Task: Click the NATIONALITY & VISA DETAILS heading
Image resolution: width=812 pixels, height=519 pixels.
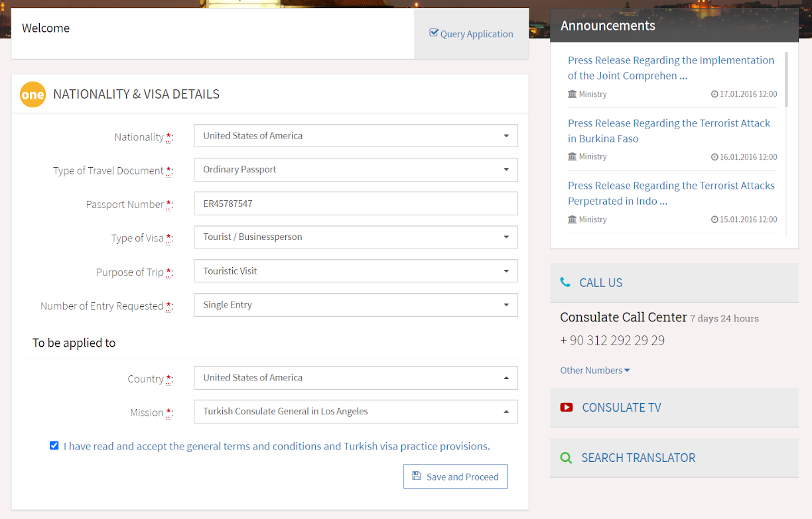Action: click(136, 94)
